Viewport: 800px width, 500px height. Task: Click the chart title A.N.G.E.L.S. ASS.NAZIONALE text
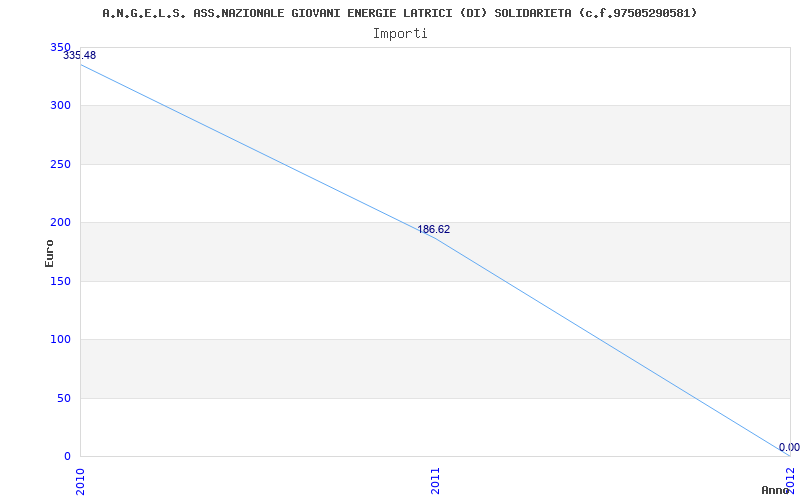(399, 13)
